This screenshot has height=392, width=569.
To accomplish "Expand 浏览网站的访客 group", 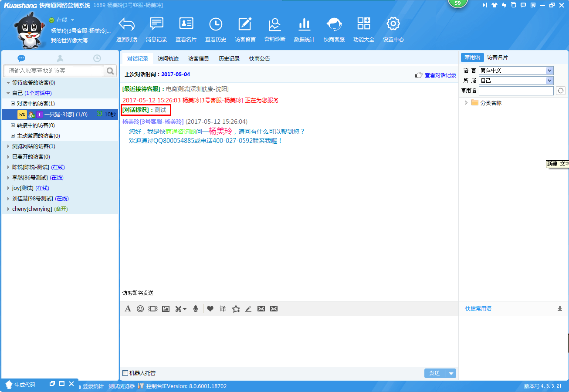I will (8, 146).
